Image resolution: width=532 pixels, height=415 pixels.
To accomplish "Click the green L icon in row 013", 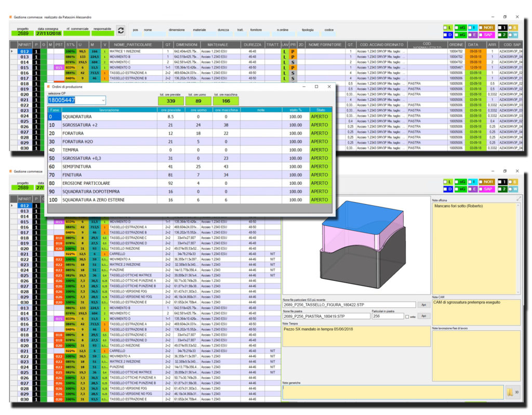I will pos(284,57).
